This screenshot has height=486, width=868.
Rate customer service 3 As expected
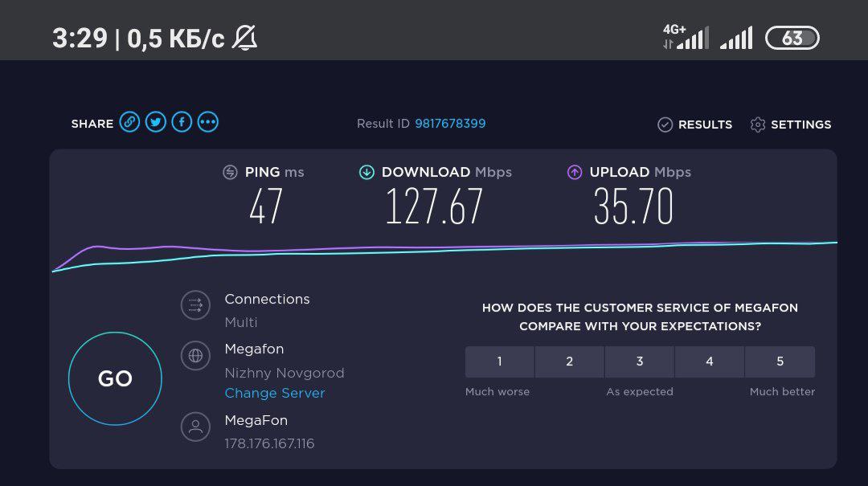[x=640, y=361]
